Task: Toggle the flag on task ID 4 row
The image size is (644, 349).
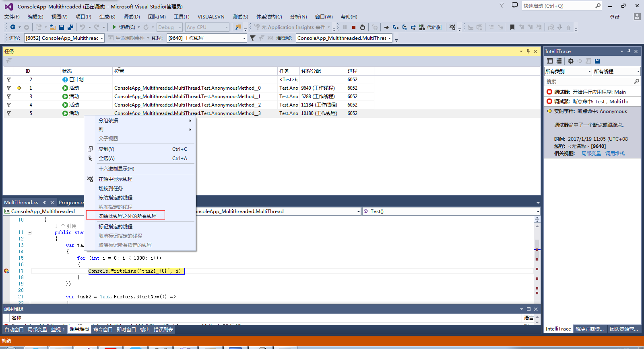Action: click(8, 105)
